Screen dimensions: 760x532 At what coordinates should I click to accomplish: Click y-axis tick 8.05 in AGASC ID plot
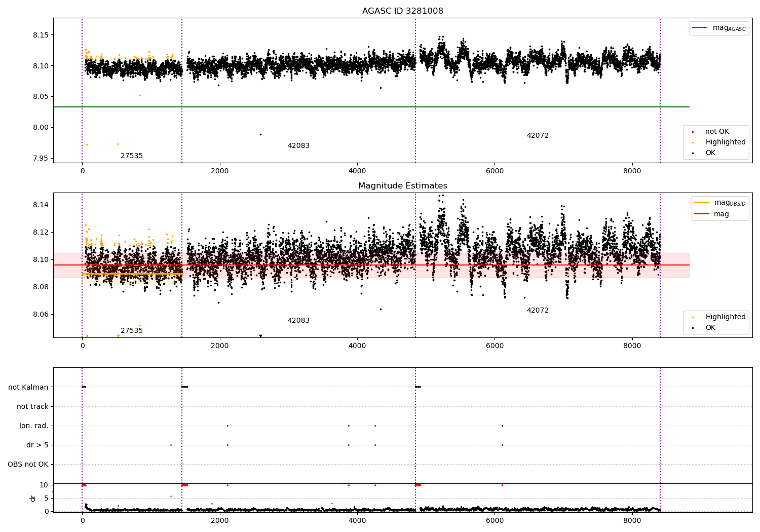click(x=40, y=97)
